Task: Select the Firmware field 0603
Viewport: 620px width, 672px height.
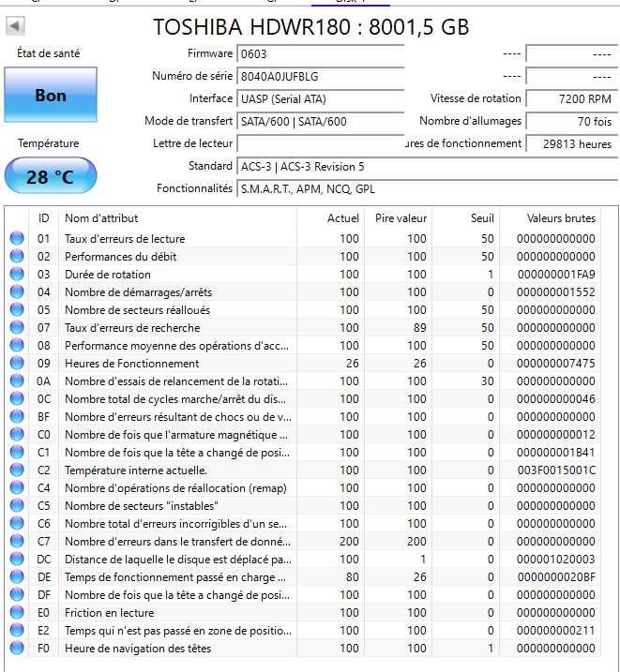Action: [x=320, y=54]
